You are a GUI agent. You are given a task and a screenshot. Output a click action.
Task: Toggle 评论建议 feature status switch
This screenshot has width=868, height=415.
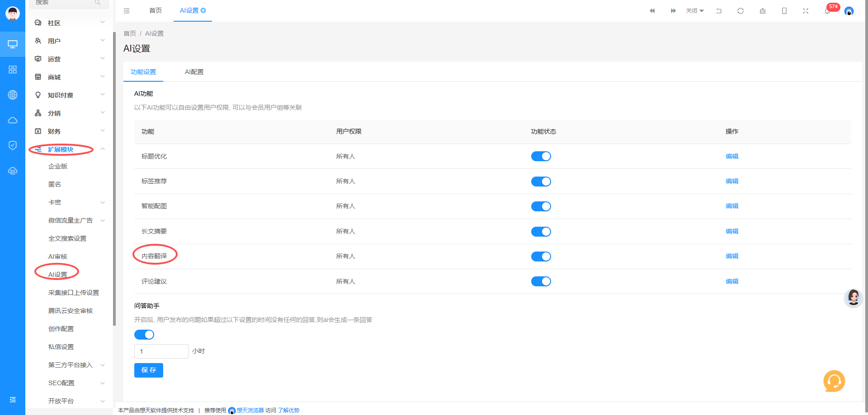541,281
